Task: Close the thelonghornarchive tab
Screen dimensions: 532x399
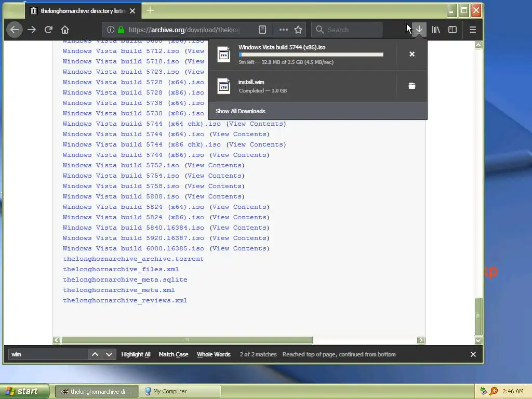Action: pyautogui.click(x=132, y=11)
